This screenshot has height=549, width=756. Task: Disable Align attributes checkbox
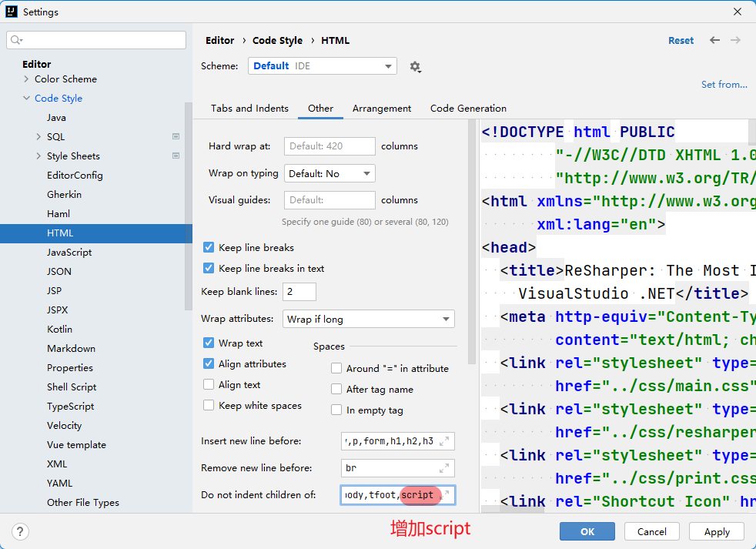(x=209, y=363)
